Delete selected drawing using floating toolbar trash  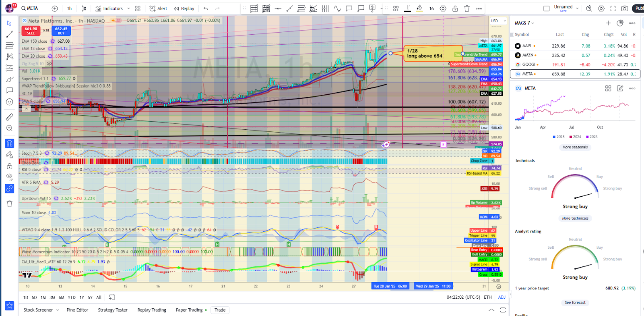coord(467,8)
